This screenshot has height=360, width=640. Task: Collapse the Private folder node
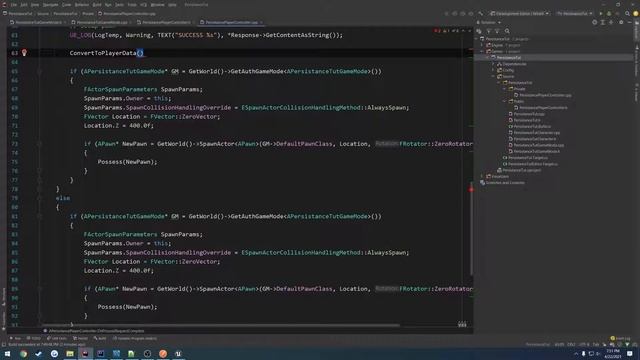point(505,89)
